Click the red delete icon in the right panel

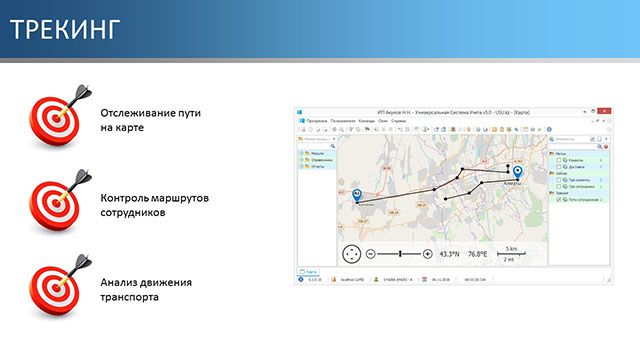click(606, 147)
